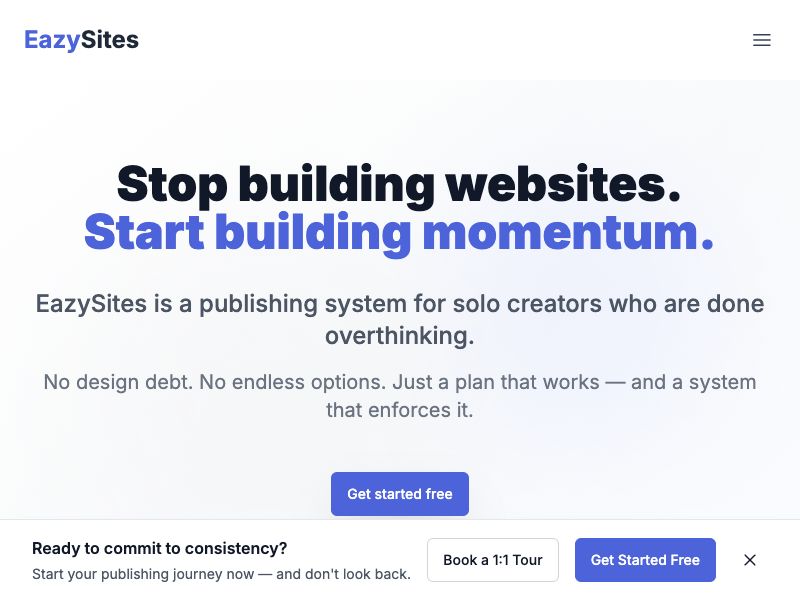The height and width of the screenshot is (600, 800).
Task: Dismiss the bottom banner with the X icon
Action: pyautogui.click(x=750, y=560)
